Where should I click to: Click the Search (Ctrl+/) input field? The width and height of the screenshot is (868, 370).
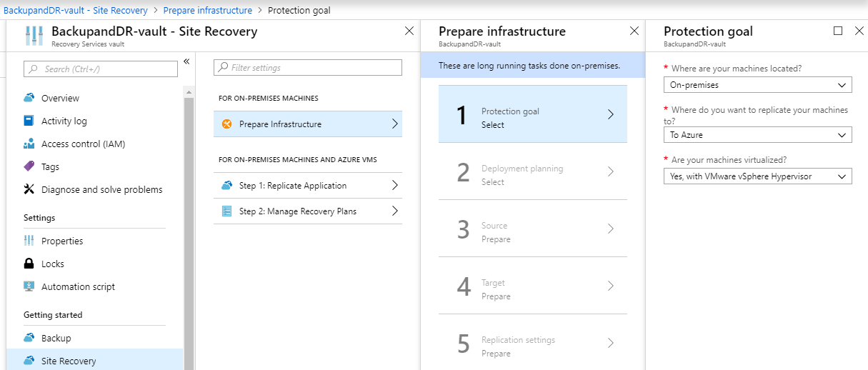[101, 69]
